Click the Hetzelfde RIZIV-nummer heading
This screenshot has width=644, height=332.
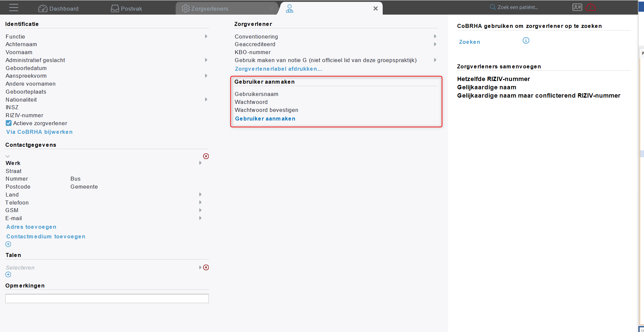(x=493, y=79)
